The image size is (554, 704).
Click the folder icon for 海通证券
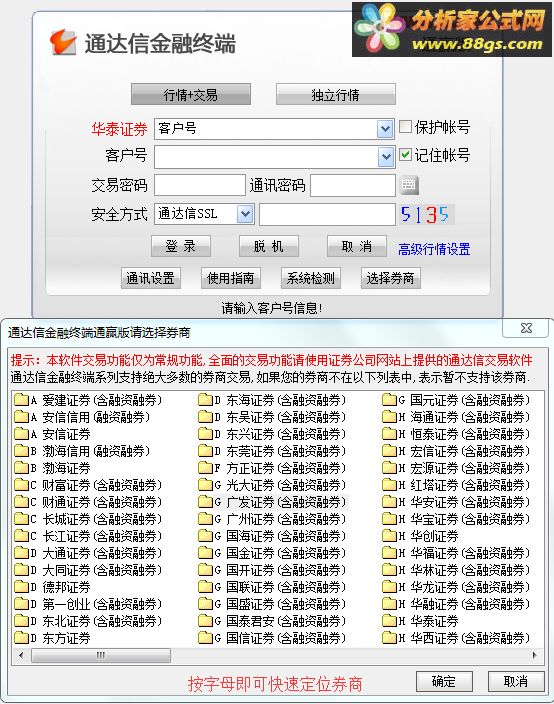click(389, 417)
